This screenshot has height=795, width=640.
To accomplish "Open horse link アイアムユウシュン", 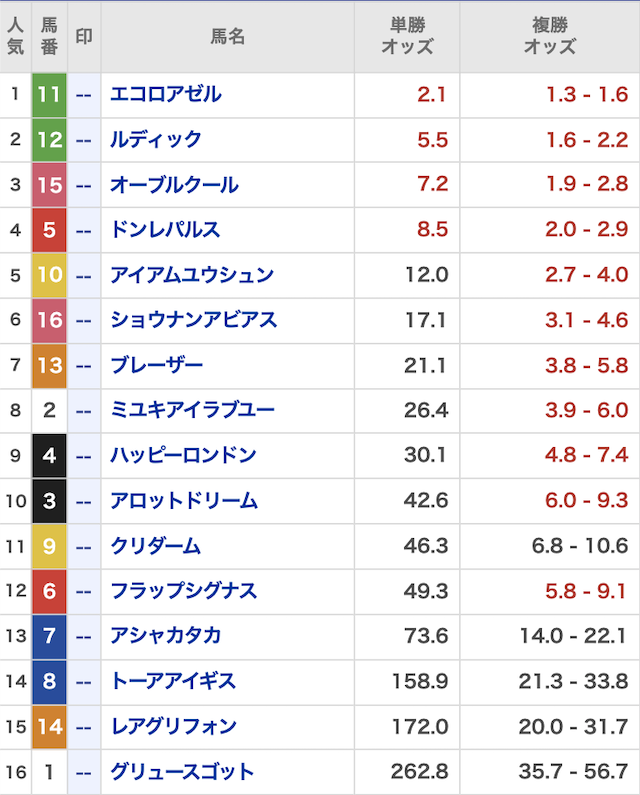I will 192,275.
